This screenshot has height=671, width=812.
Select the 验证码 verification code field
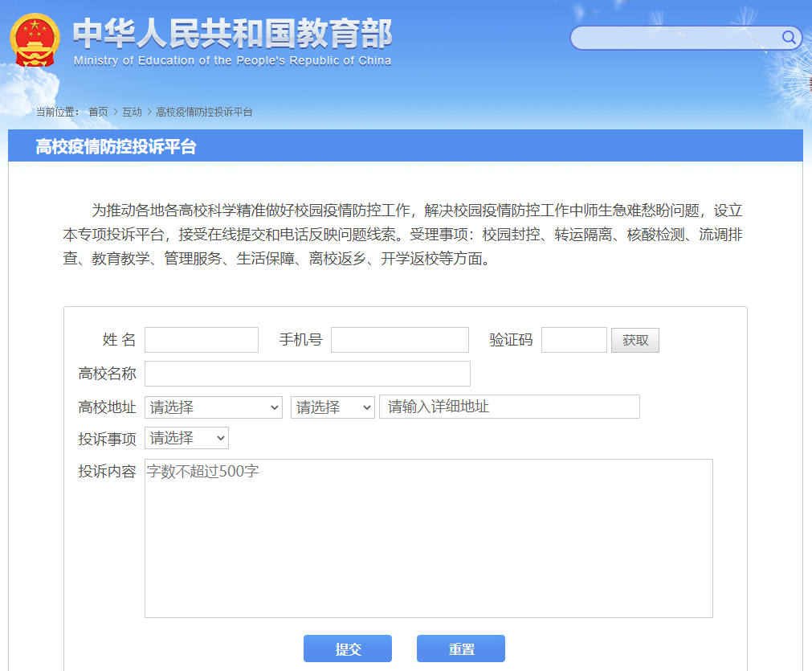pyautogui.click(x=573, y=340)
